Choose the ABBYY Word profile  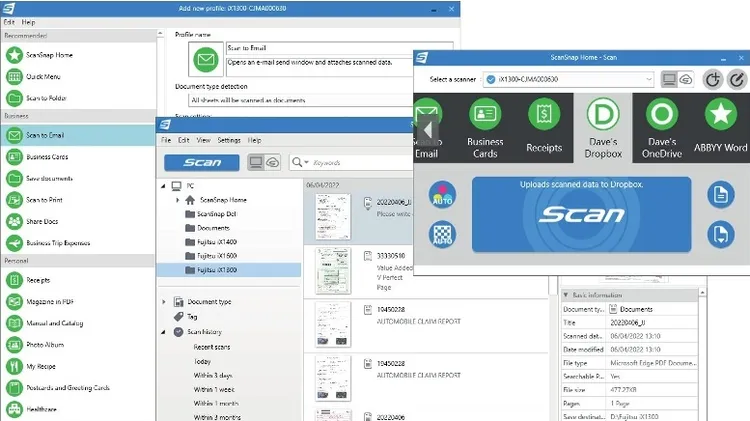(720, 128)
